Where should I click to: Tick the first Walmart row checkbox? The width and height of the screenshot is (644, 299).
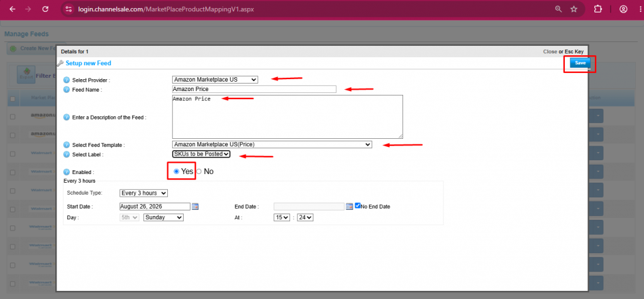pyautogui.click(x=13, y=154)
